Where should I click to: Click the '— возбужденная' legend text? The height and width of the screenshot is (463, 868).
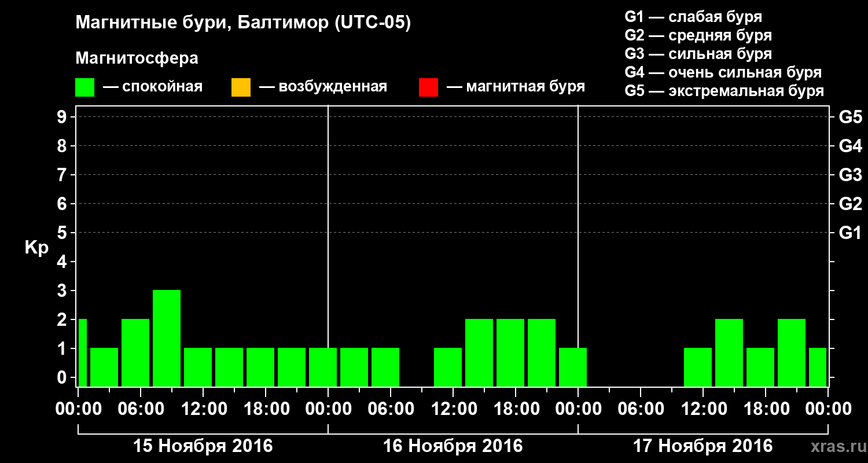[x=323, y=87]
